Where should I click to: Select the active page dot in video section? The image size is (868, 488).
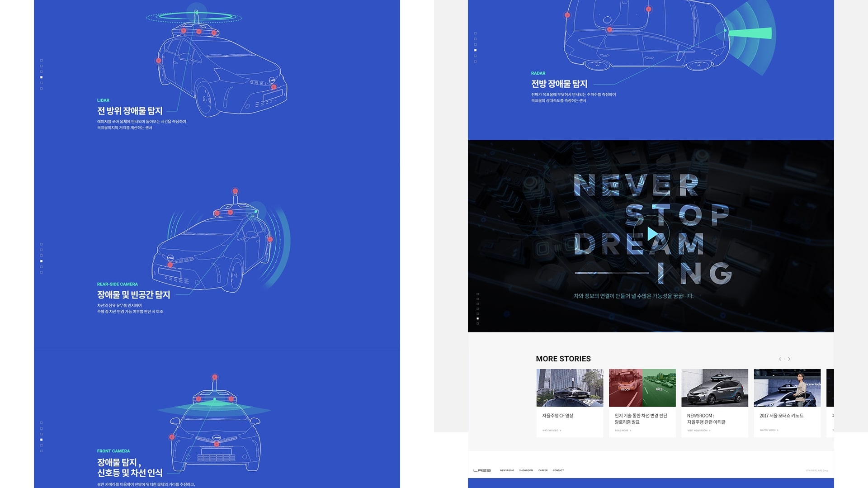(x=478, y=318)
